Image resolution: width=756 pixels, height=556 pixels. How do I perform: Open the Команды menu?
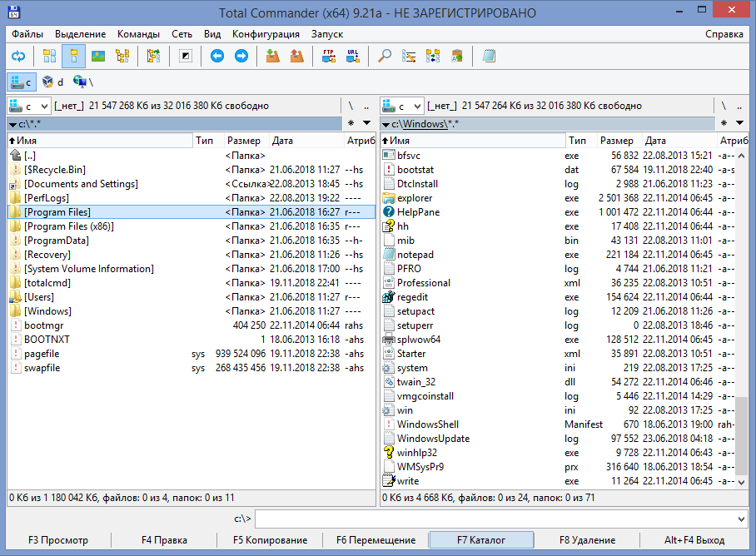[138, 34]
